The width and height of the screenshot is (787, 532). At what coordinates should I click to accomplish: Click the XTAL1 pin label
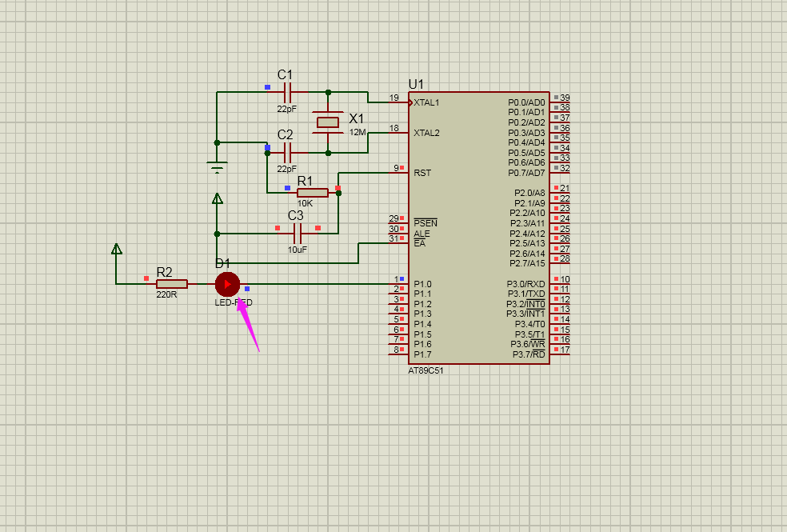click(x=426, y=102)
